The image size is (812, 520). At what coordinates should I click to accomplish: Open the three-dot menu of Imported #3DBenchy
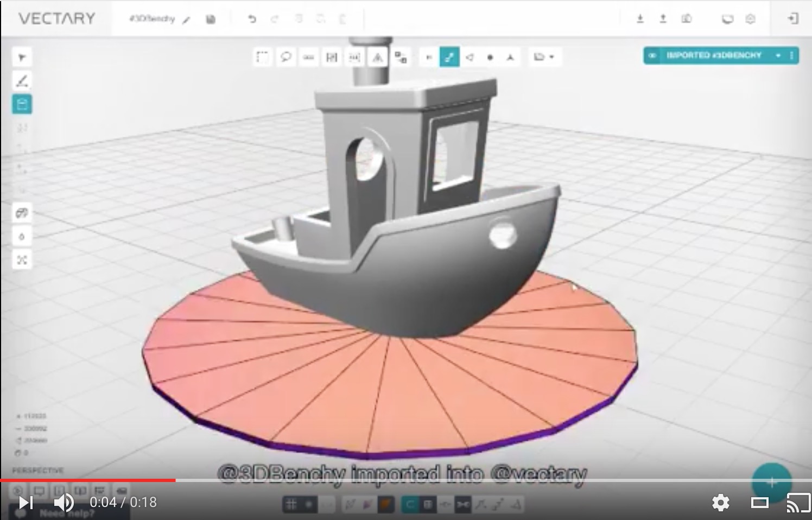[791, 55]
